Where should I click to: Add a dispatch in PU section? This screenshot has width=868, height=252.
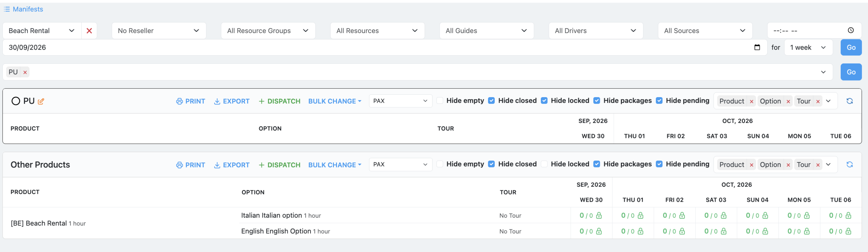279,101
